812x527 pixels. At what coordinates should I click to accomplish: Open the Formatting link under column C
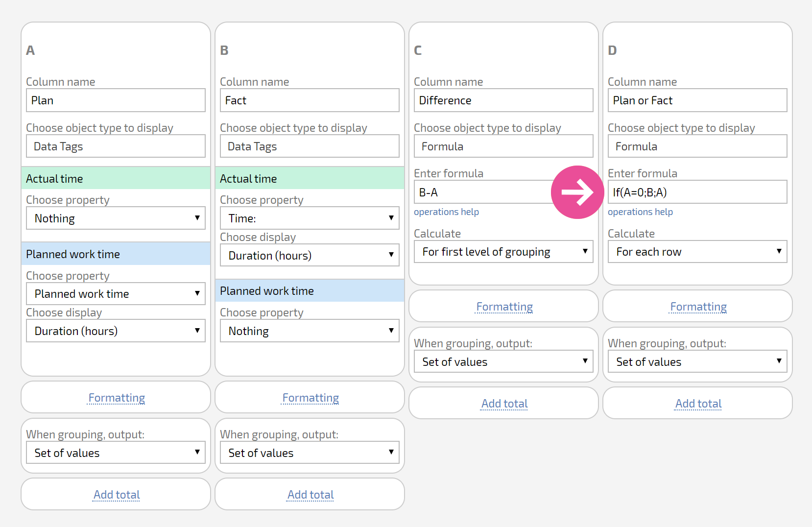(x=504, y=307)
